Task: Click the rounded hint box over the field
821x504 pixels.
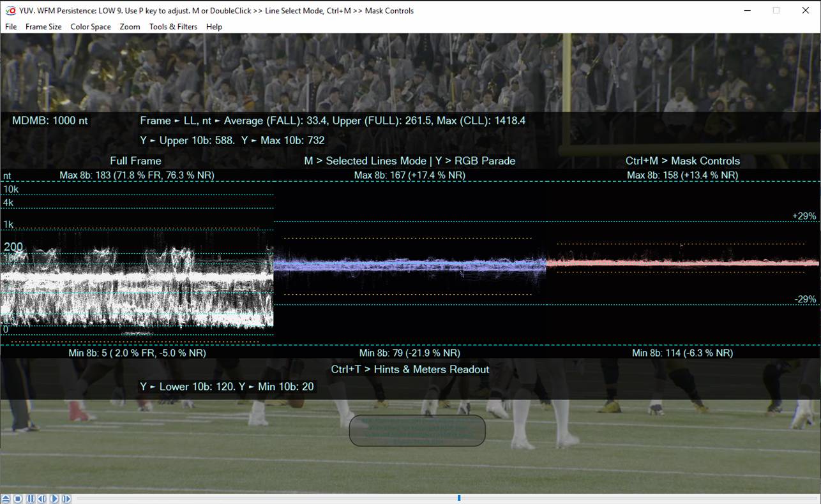Action: click(x=417, y=431)
